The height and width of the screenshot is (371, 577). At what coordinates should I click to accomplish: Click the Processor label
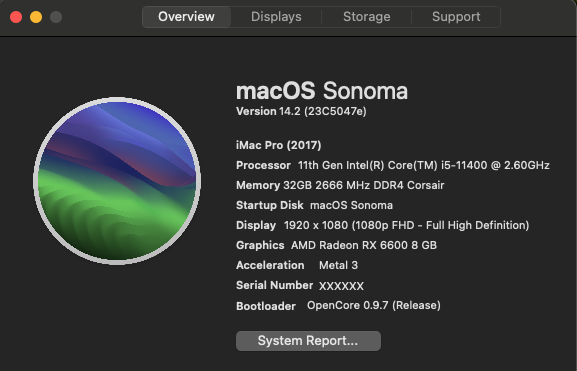click(x=263, y=165)
